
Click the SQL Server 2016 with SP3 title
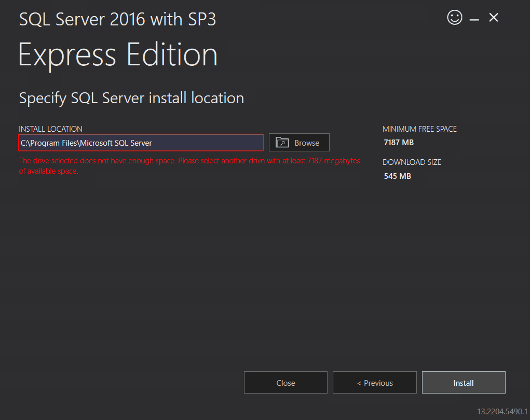(117, 19)
